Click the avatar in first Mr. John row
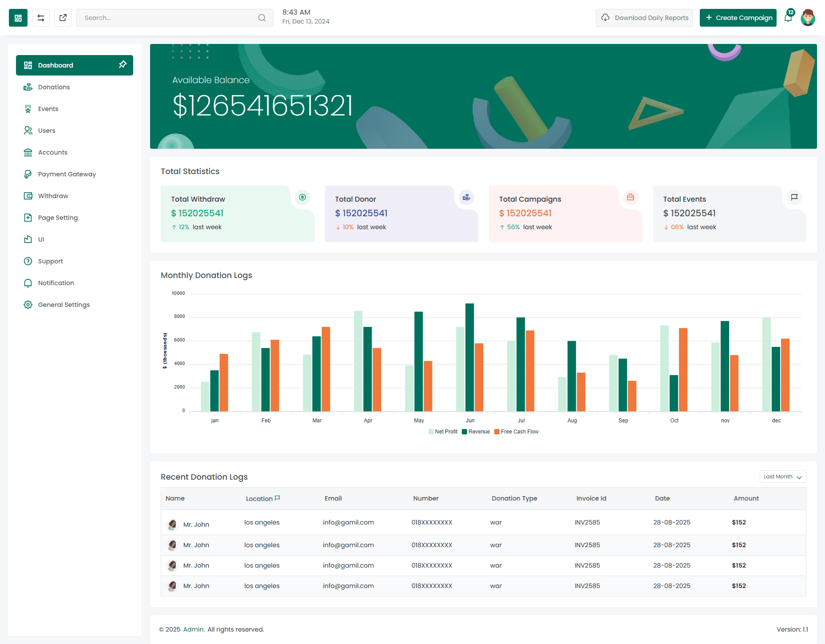 [x=173, y=525]
